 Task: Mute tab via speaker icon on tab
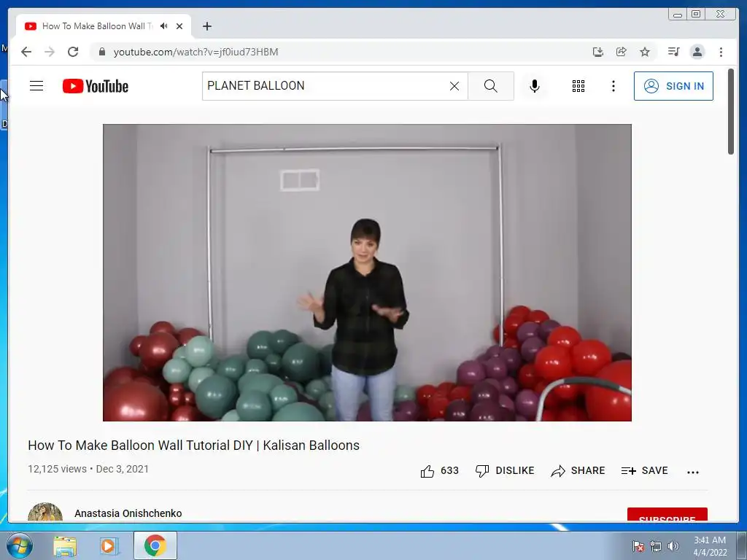[x=164, y=26]
